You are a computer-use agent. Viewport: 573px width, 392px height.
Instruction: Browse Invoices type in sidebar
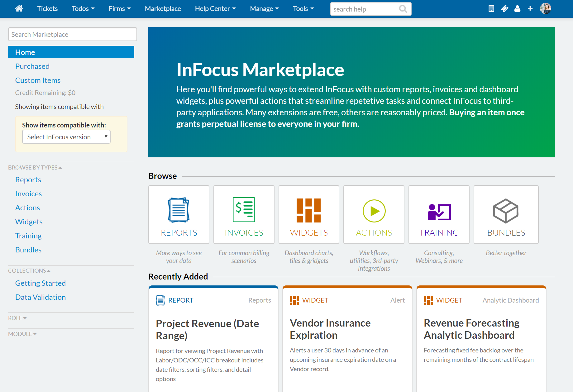(28, 194)
